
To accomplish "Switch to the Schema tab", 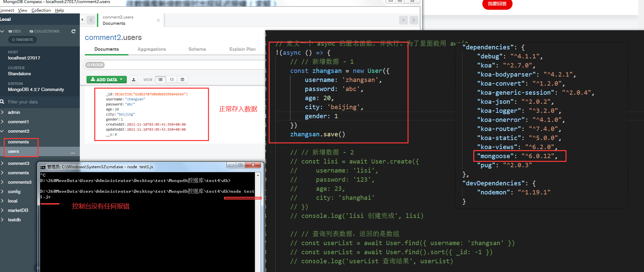I will 197,49.
